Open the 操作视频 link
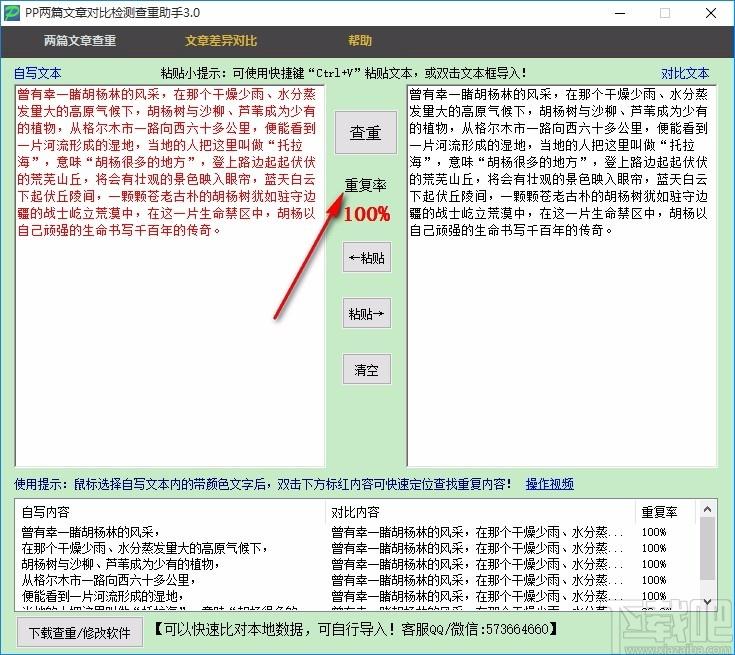This screenshot has width=735, height=655. pyautogui.click(x=549, y=484)
